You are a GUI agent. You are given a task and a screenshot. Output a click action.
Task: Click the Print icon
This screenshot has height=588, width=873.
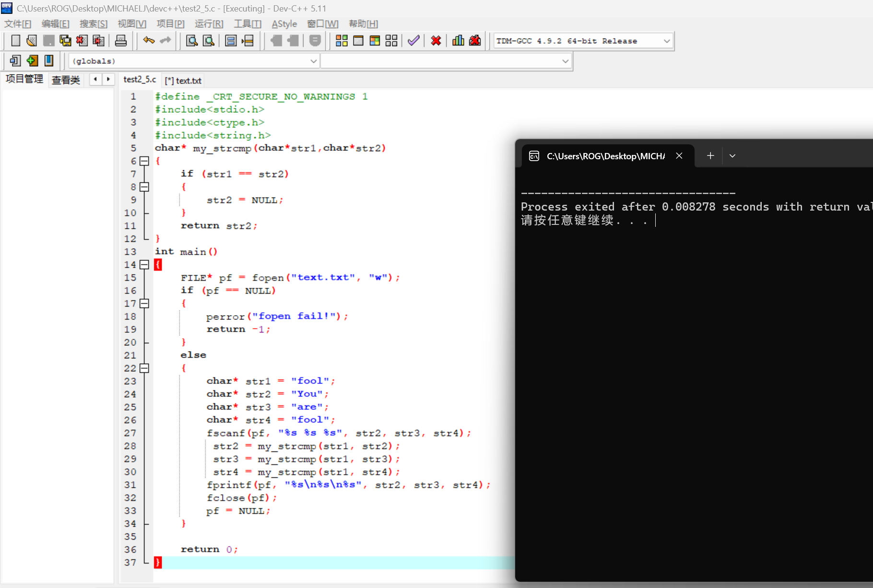point(121,41)
